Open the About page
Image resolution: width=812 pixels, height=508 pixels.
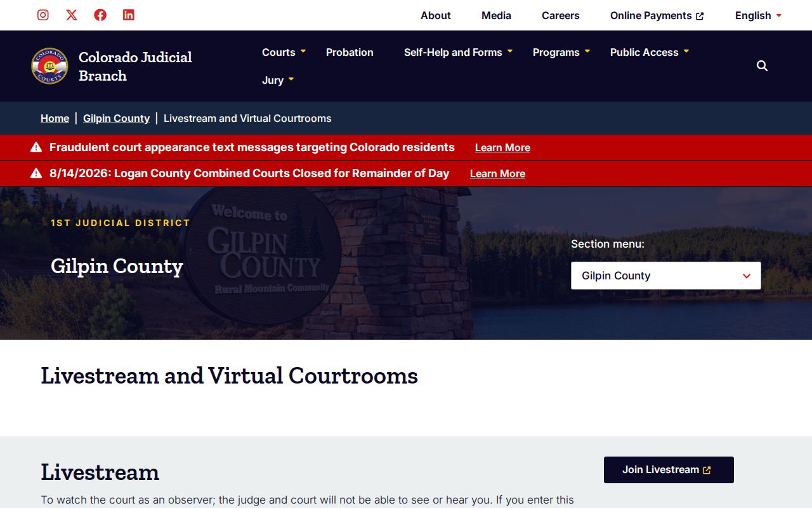[x=436, y=15]
